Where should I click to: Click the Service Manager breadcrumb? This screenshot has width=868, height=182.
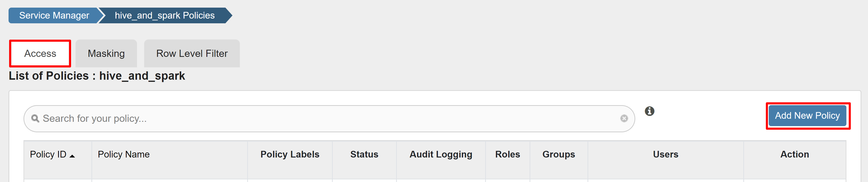pos(54,16)
